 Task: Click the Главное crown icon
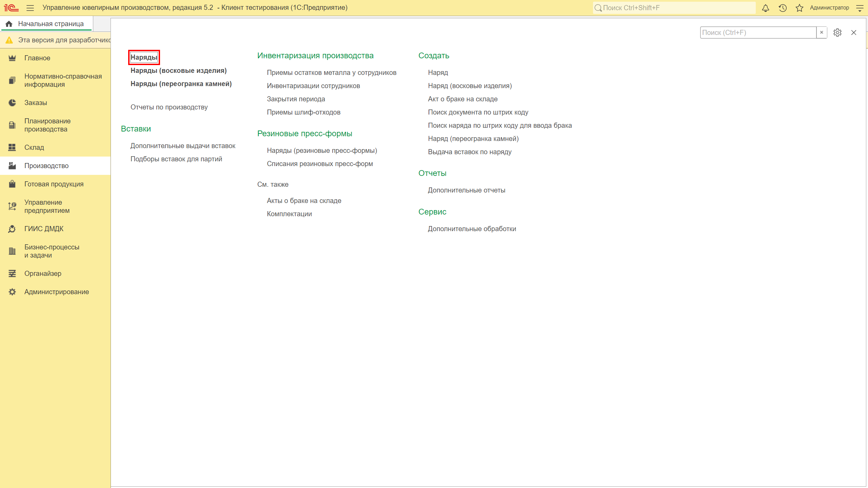click(x=12, y=58)
